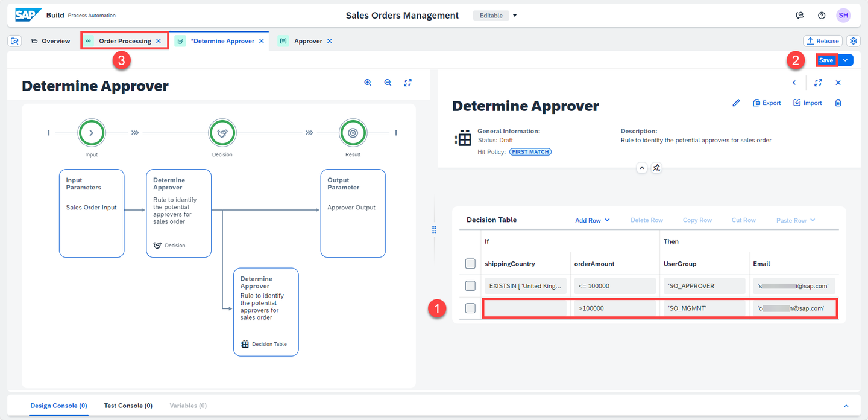Screen dimensions: 868x420
Task: Open the Paste Row dropdown
Action: [x=813, y=220]
